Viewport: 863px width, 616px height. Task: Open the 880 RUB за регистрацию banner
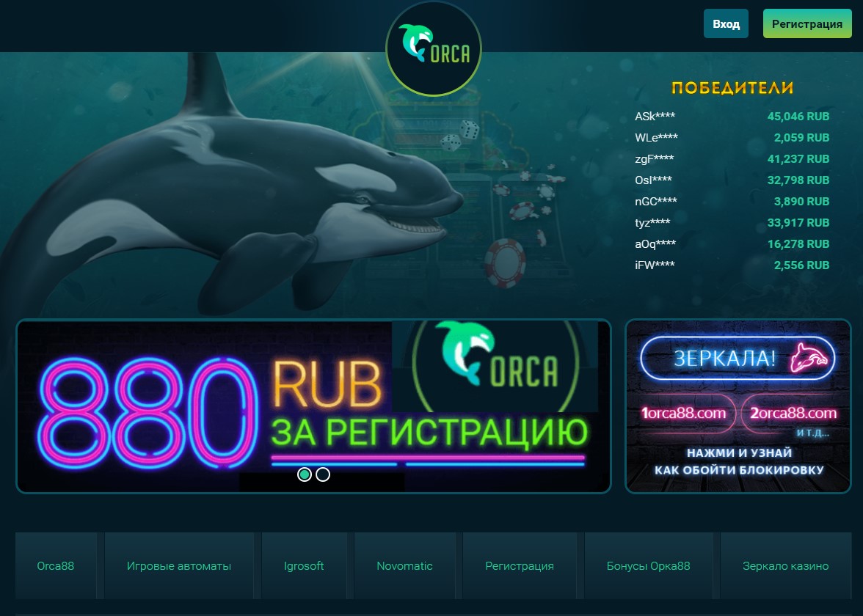(314, 406)
